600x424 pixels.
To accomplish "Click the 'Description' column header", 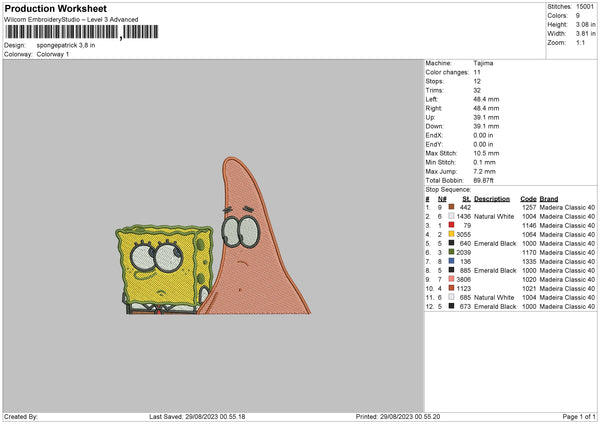I will tap(492, 199).
